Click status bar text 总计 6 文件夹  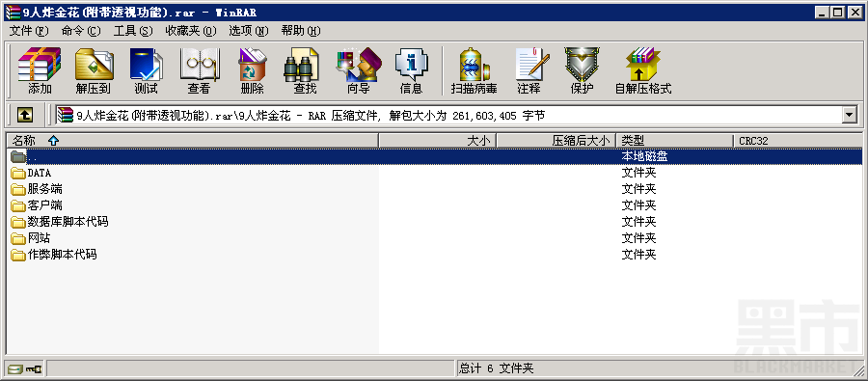(496, 368)
